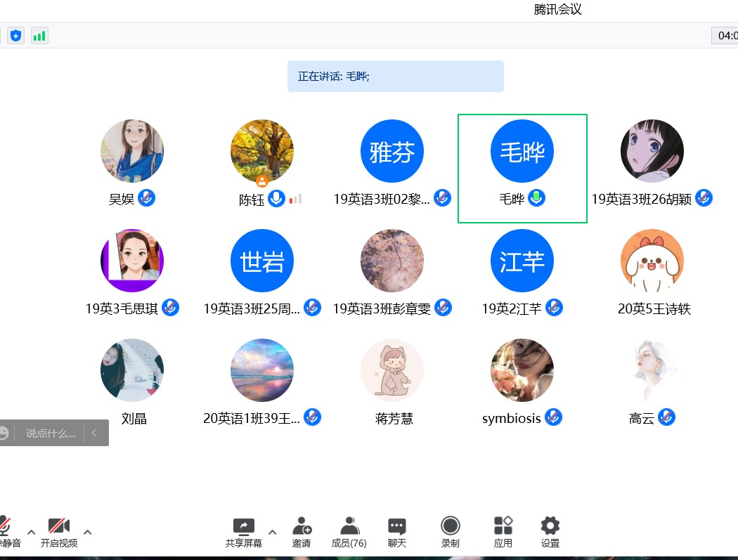Open the 成员(76) members list
This screenshot has height=560, width=738.
[x=349, y=526]
